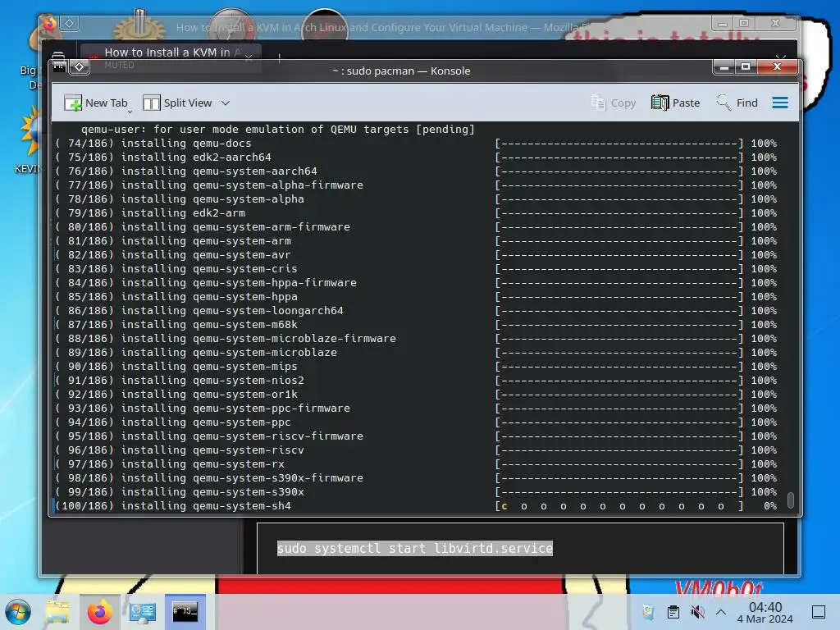Open system settings from the taskbar
This screenshot has height=630, width=840.
[x=143, y=612]
